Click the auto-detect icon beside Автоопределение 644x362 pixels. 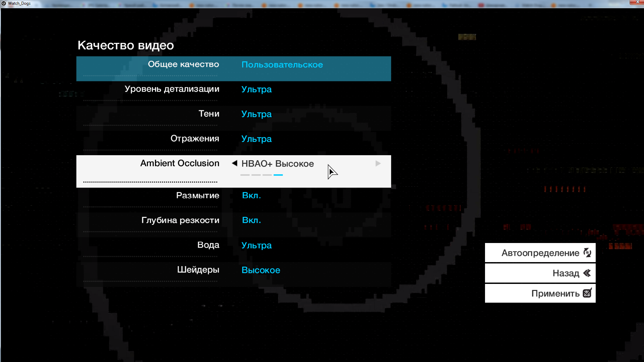point(587,252)
